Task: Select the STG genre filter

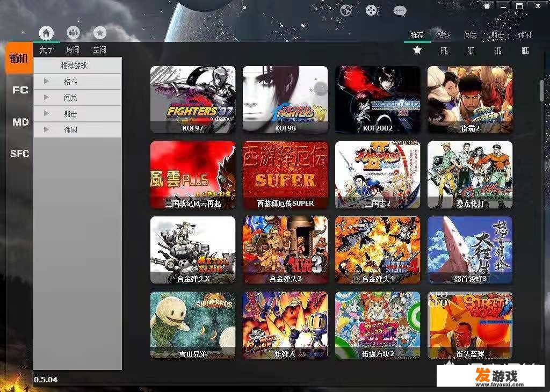Action: point(498,51)
